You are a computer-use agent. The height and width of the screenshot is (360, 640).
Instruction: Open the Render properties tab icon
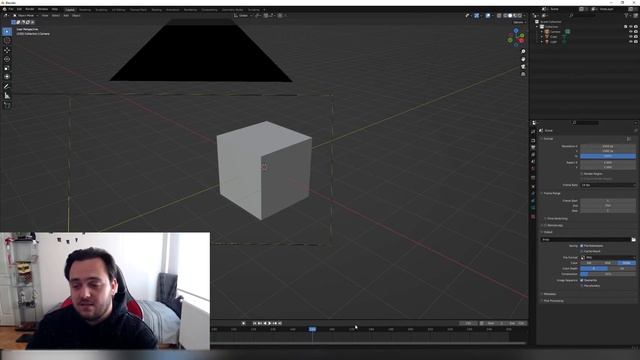click(533, 140)
